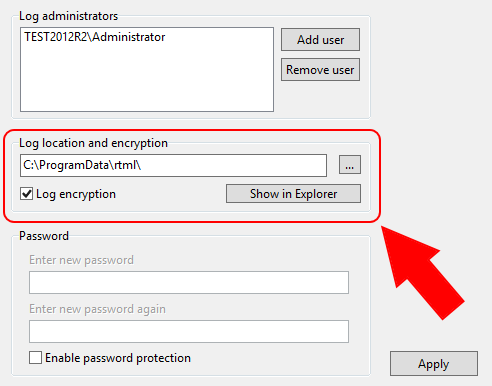Click the Add user button
The height and width of the screenshot is (386, 492).
320,40
